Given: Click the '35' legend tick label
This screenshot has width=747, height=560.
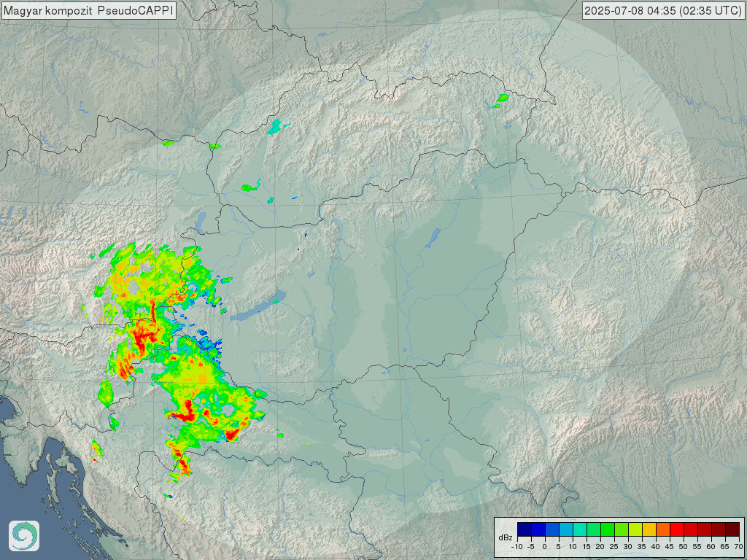Looking at the screenshot, I should click(x=642, y=547).
